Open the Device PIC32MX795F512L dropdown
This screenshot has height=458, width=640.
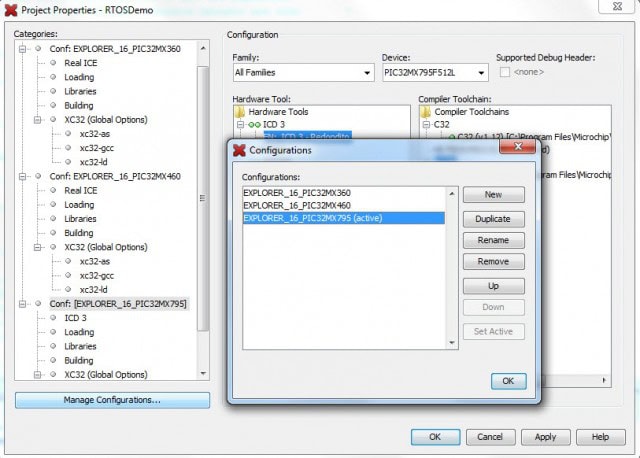(x=435, y=73)
